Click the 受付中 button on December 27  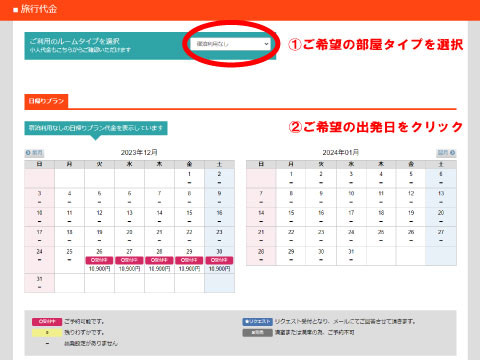tap(129, 260)
